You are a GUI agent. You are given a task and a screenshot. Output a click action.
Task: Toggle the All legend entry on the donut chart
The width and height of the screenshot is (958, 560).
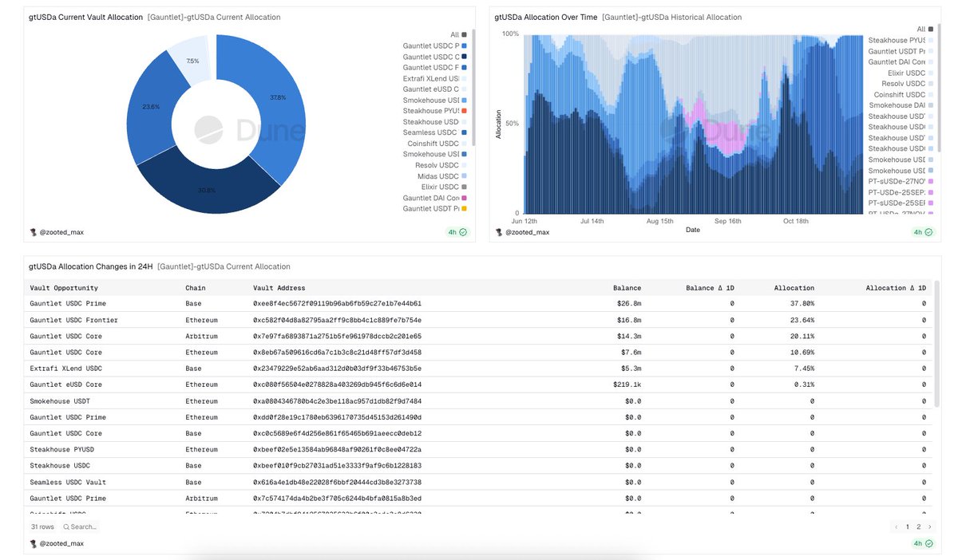[455, 34]
